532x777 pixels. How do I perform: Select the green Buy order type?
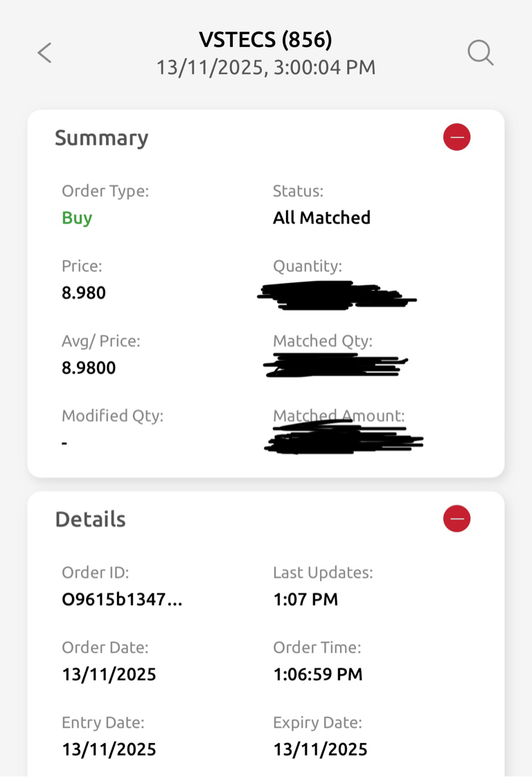(x=77, y=218)
